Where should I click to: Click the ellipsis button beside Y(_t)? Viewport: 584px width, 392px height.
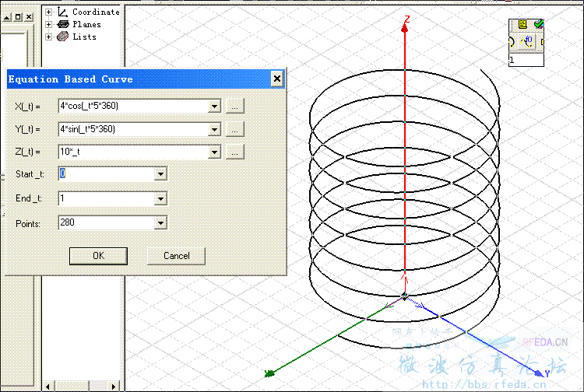point(234,129)
